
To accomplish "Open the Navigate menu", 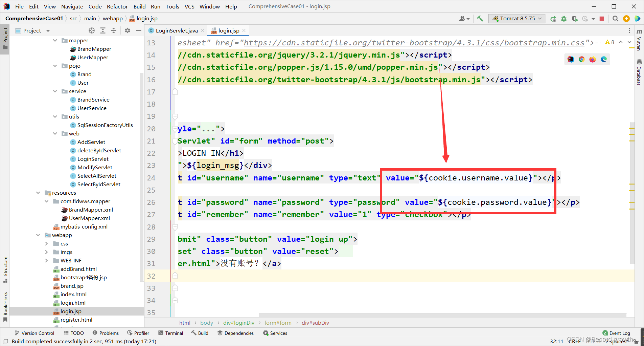I will 72,6.
